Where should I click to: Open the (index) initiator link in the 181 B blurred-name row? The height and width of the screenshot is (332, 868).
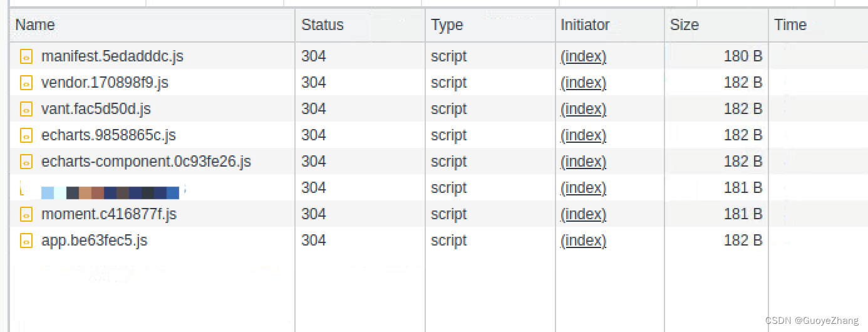point(584,188)
